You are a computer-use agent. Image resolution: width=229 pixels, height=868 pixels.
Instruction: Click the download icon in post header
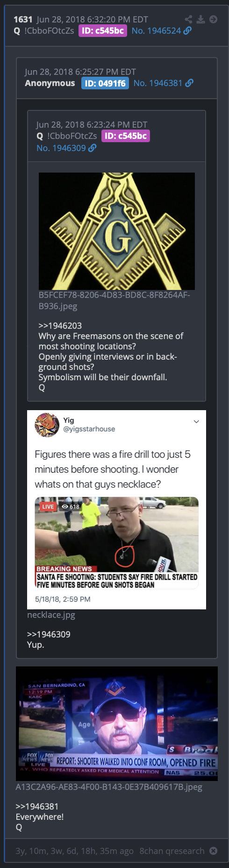(x=201, y=19)
